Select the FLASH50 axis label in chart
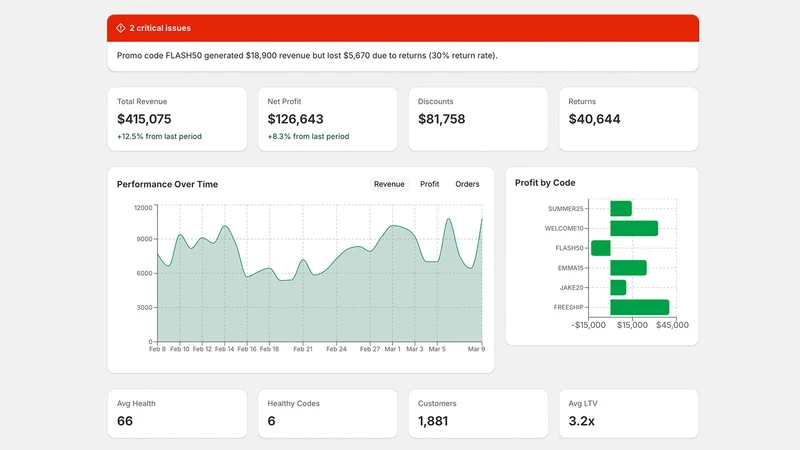Viewport: 800px width, 450px height. [569, 248]
